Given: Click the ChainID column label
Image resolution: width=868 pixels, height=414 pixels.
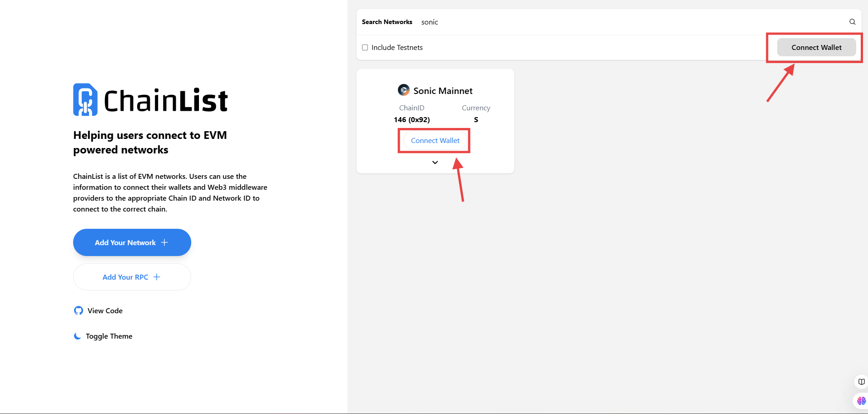Looking at the screenshot, I should coord(412,108).
